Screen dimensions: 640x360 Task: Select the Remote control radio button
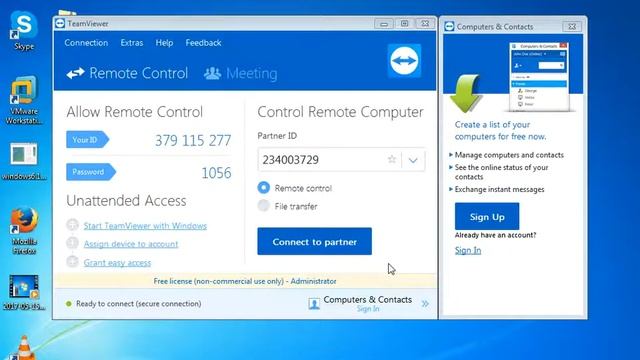click(264, 188)
